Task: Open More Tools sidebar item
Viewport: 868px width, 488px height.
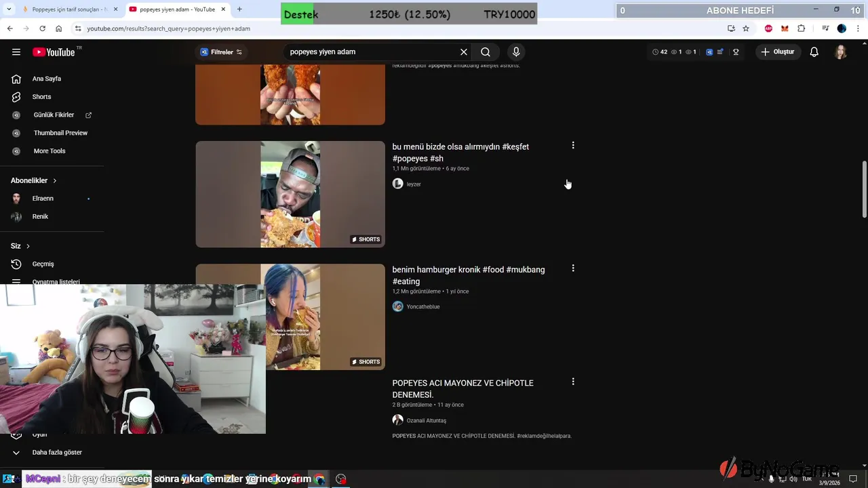Action: 50,151
